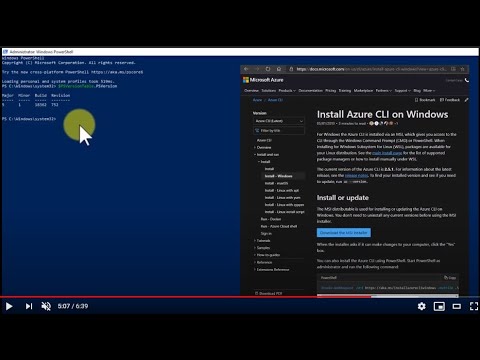
Task: Select Install - Windows in sidebar
Action: (x=279, y=176)
